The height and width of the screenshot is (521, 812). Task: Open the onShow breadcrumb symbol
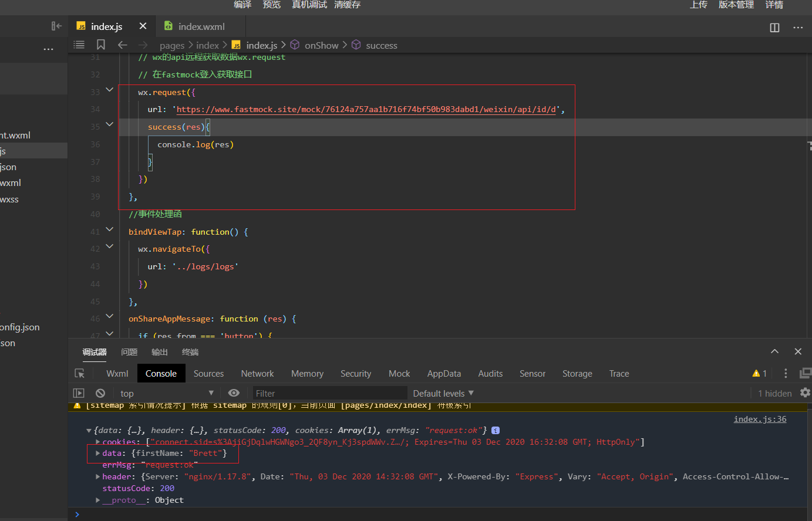[x=315, y=45]
